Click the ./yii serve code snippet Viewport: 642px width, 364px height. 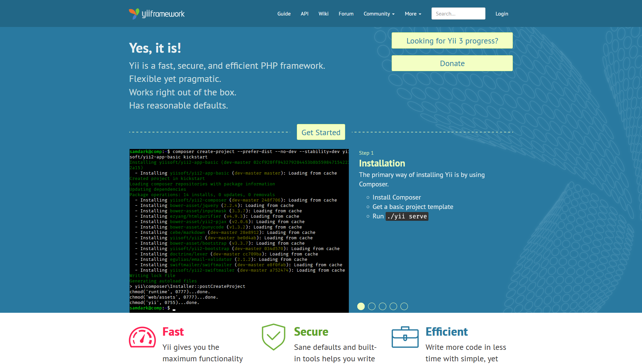(x=407, y=216)
